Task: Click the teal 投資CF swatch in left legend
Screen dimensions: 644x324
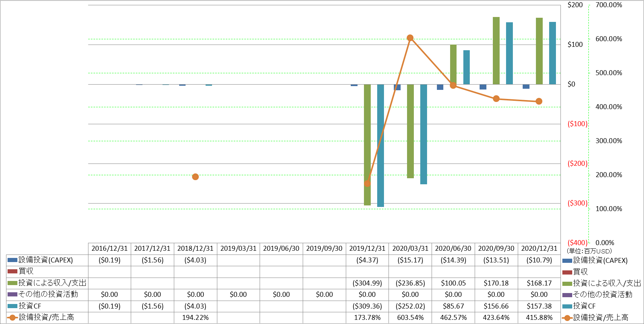Action: 12,306
